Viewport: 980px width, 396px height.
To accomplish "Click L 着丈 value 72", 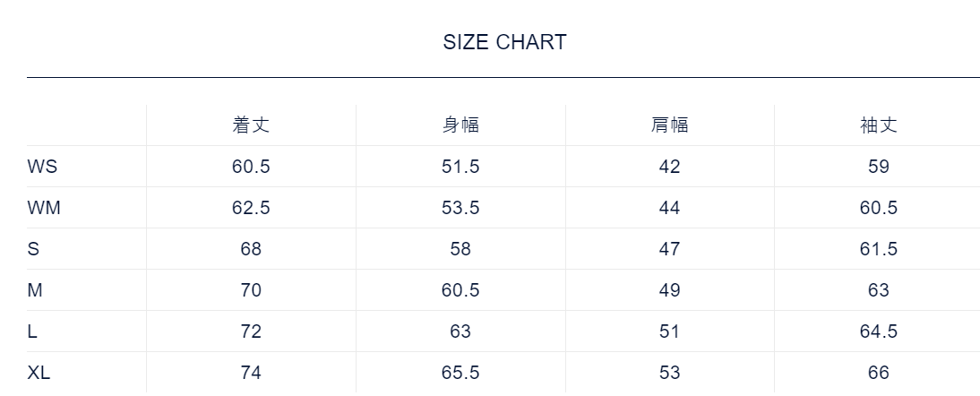I will [x=251, y=331].
